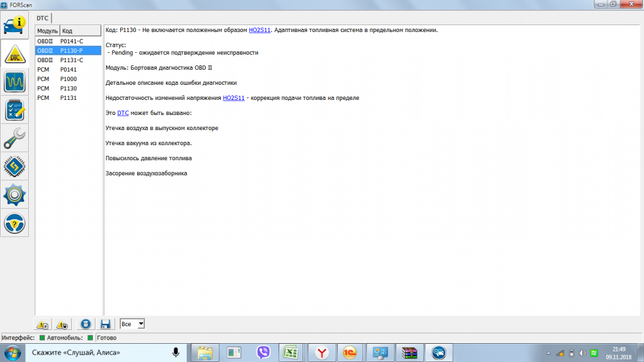Switch to the DTC tab
Viewport: 644px width, 362px height.
click(42, 18)
